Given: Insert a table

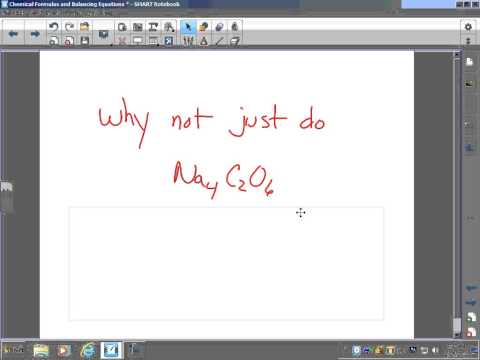Looking at the screenshot, I should point(153,41).
